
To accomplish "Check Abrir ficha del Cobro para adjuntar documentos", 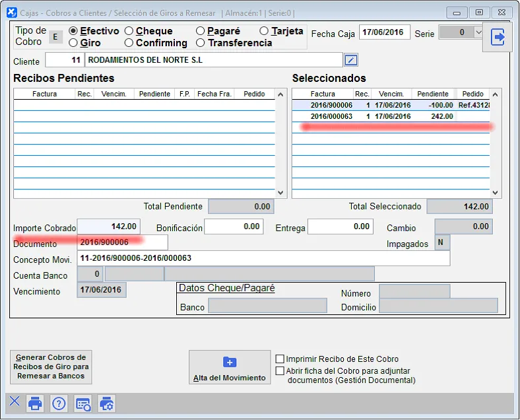I will click(x=280, y=371).
